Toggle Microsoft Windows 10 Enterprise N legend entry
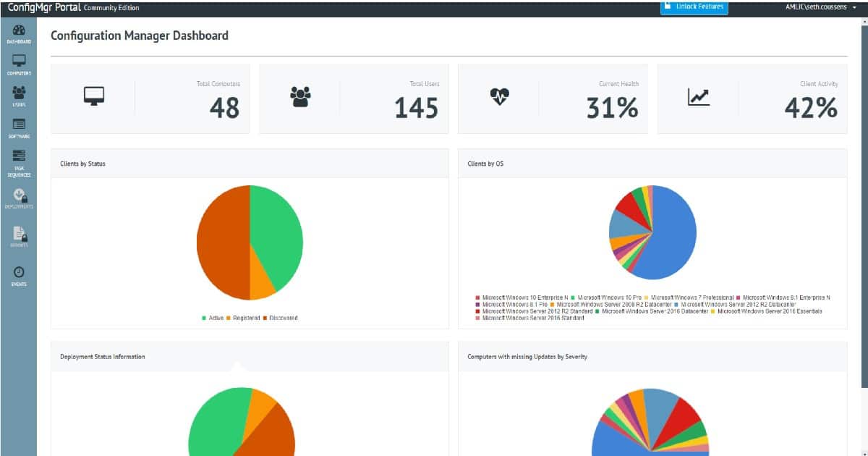This screenshot has width=868, height=456. coord(521,298)
